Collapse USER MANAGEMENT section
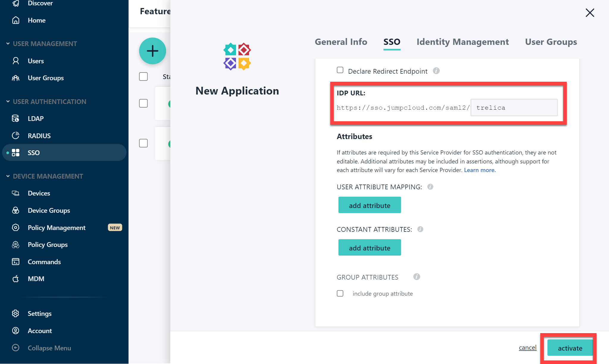609x364 pixels. click(42, 44)
